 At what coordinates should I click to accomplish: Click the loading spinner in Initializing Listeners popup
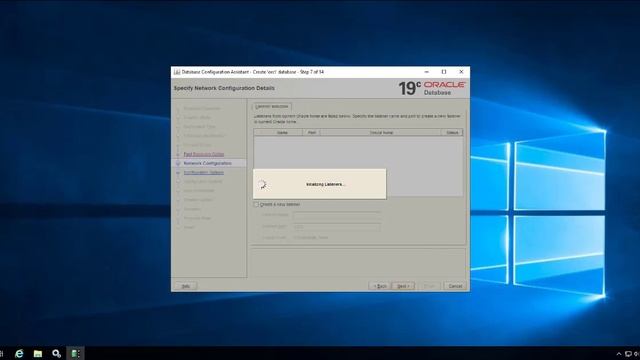pyautogui.click(x=262, y=185)
